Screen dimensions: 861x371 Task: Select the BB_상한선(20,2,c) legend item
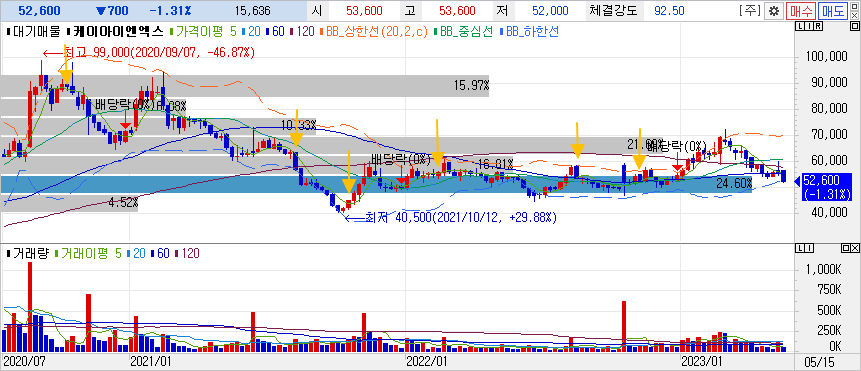(373, 32)
